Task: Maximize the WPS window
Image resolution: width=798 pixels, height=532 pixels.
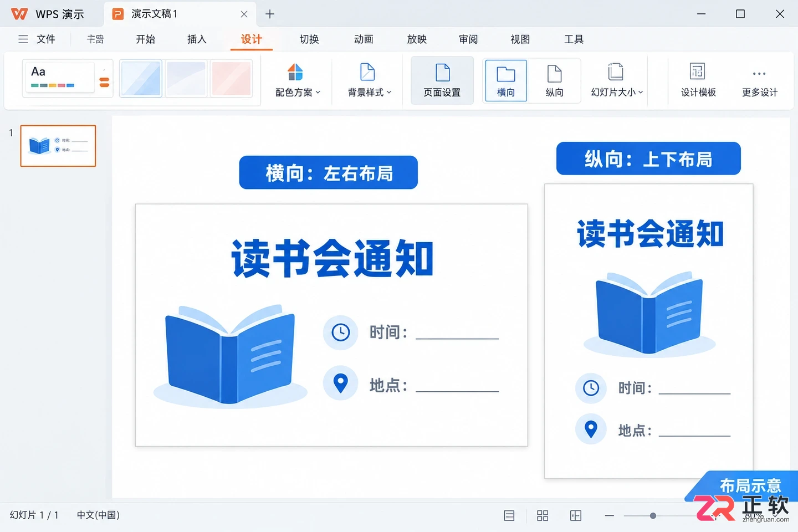Action: 740,14
